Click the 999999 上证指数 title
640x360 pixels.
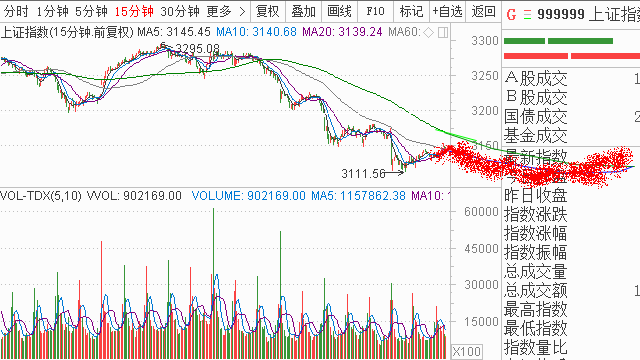tap(588, 15)
